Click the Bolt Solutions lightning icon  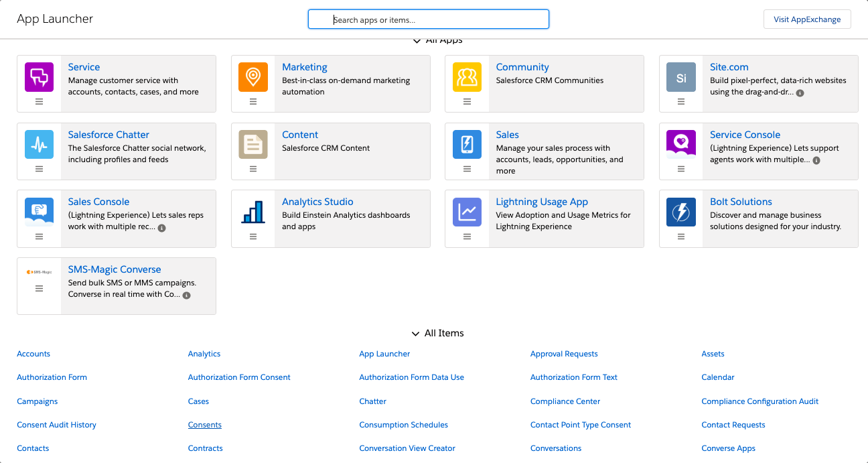[x=681, y=212]
